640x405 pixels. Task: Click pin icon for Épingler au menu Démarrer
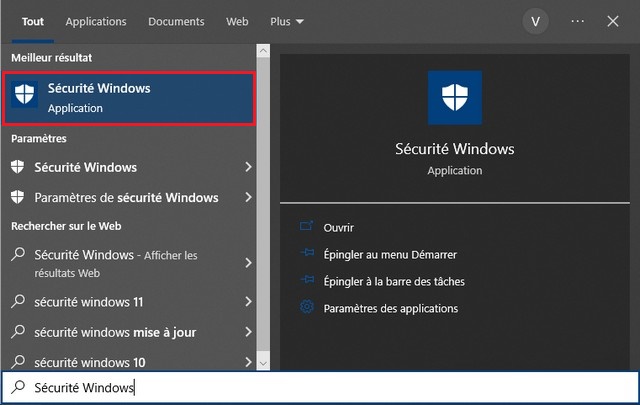[x=307, y=253]
